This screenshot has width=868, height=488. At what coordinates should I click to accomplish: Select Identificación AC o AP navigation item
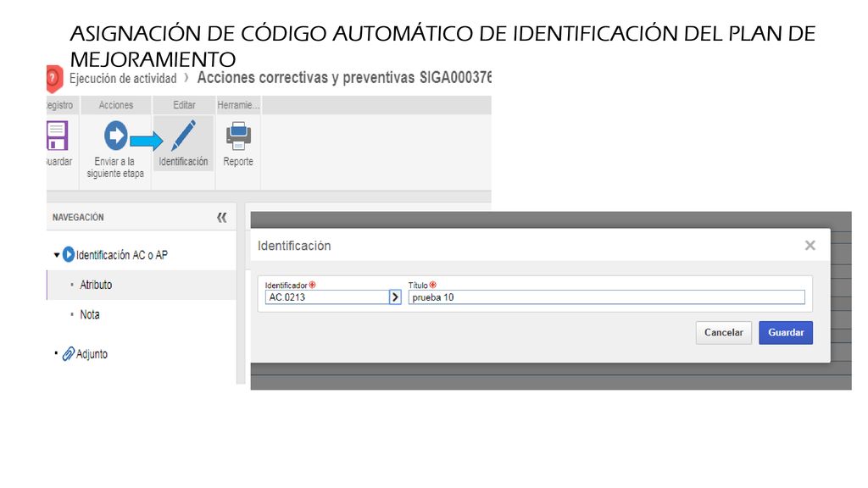click(122, 255)
